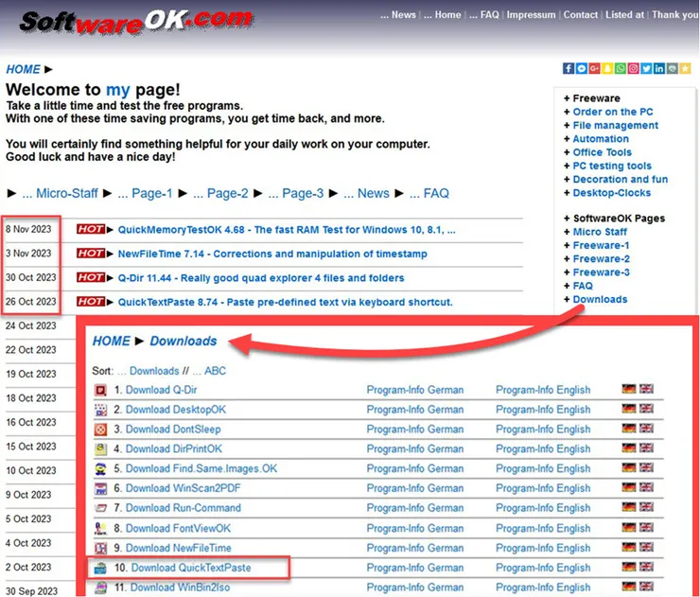Open QuickMemoryTestOK 4.68 news link
Image resolution: width=700 pixels, height=597 pixels.
coord(287,230)
